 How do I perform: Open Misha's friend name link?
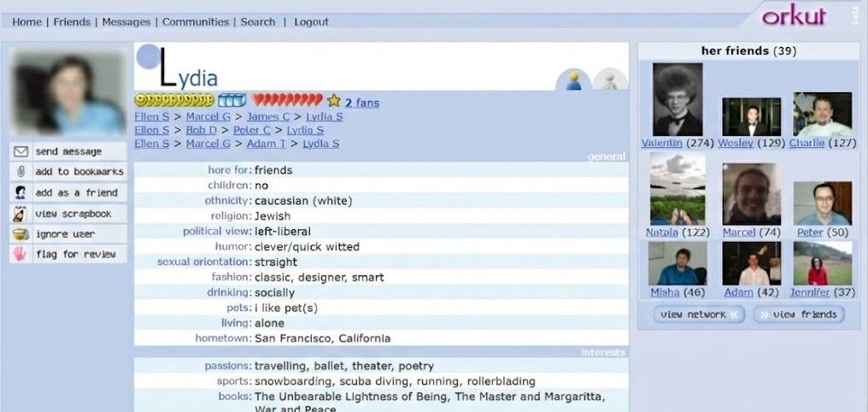(665, 291)
